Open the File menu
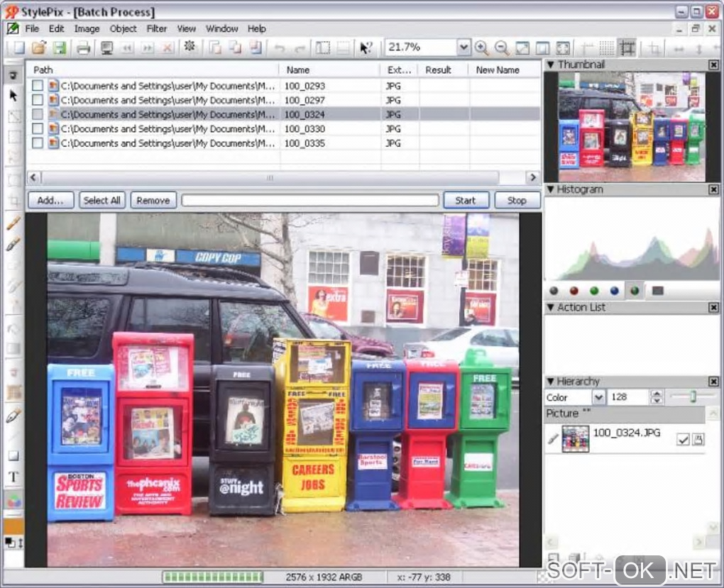Image resolution: width=724 pixels, height=588 pixels. point(32,28)
